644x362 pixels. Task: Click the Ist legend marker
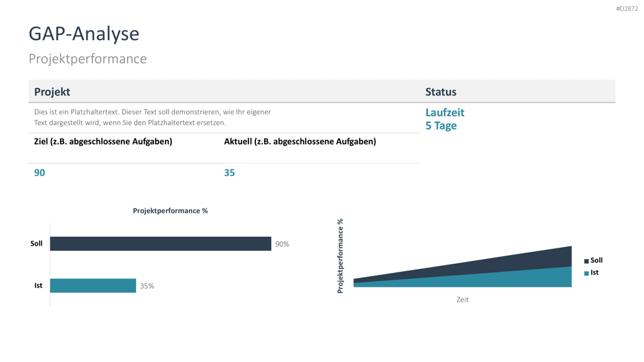click(x=587, y=273)
